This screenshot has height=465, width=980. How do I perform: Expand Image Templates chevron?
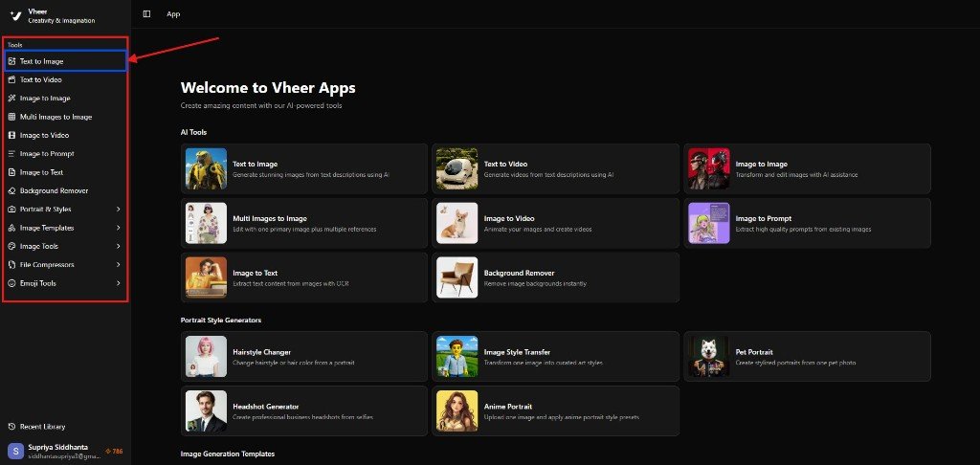click(118, 228)
